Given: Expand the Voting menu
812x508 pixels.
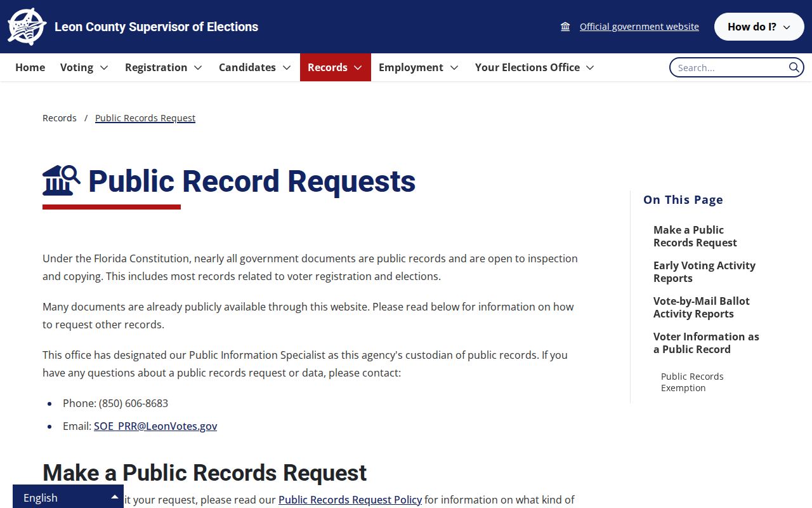Looking at the screenshot, I should point(84,67).
